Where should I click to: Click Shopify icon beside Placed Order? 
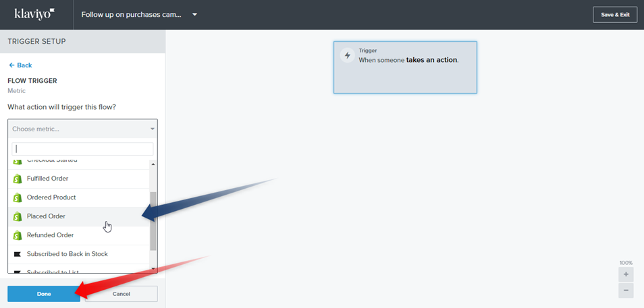(18, 216)
